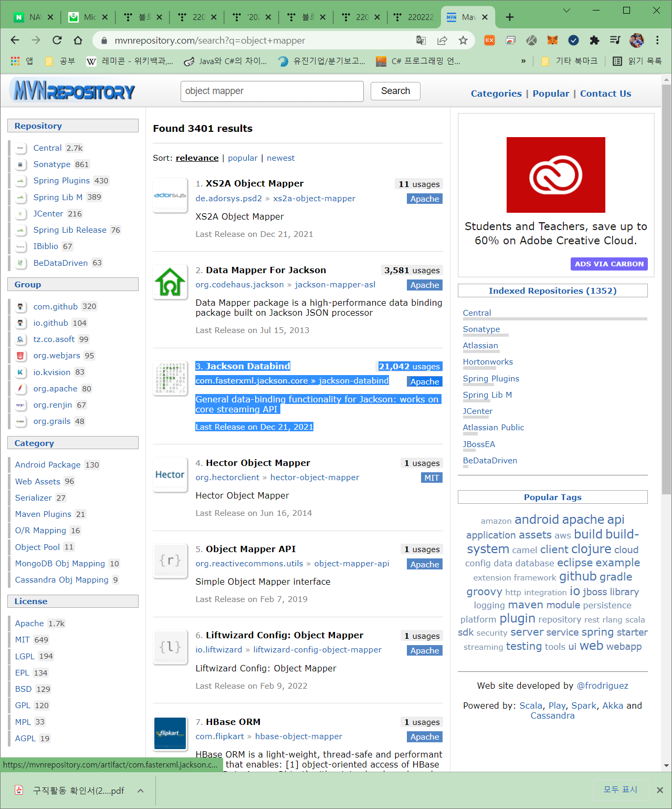Bookmark this page with star icon

pyautogui.click(x=463, y=40)
